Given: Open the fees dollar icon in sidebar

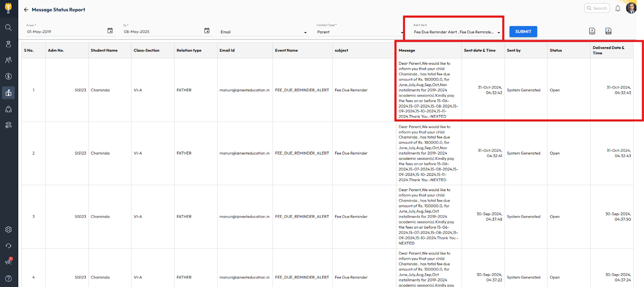Looking at the screenshot, I should (x=8, y=76).
